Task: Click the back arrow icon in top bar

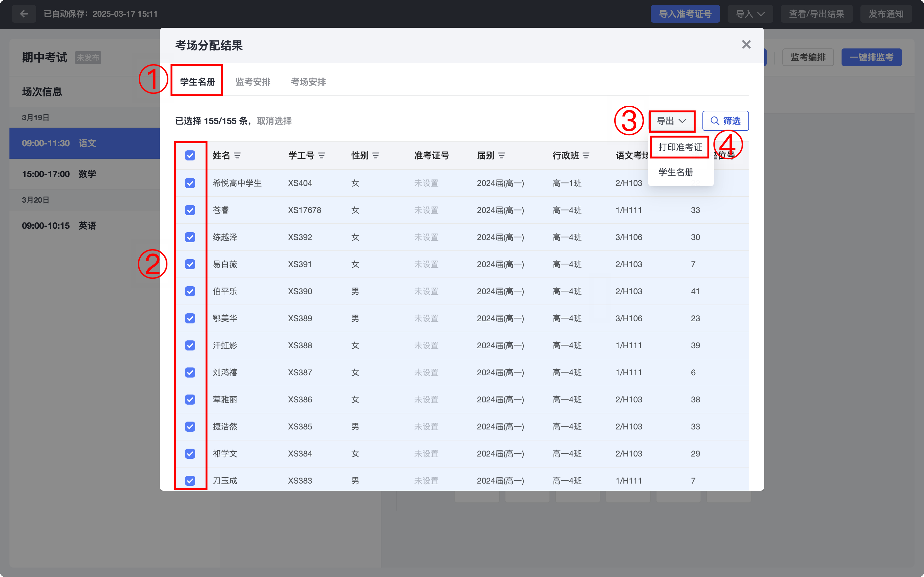Action: tap(24, 14)
